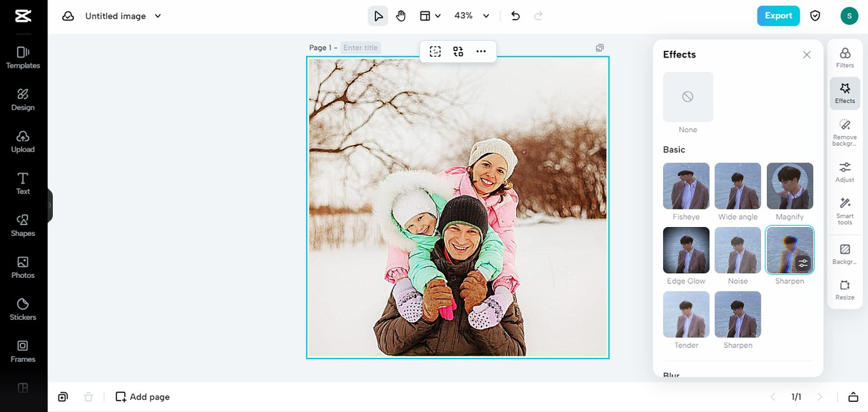Select the None effect option
This screenshot has width=868, height=412.
[x=688, y=97]
